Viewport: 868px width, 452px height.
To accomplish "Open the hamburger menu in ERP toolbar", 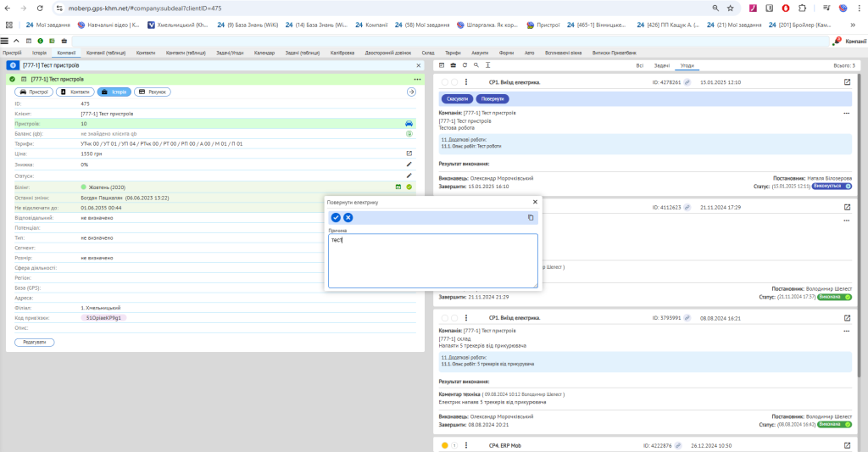I will [4, 41].
